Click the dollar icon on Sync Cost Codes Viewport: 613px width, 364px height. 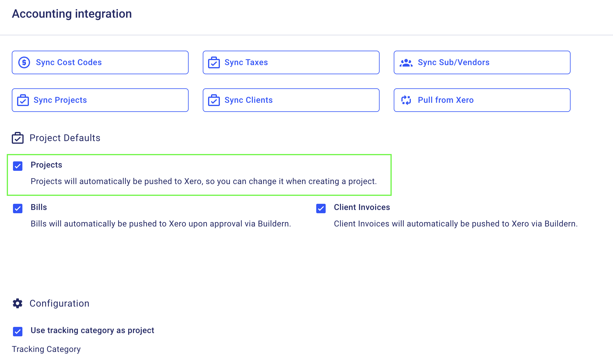(x=24, y=62)
